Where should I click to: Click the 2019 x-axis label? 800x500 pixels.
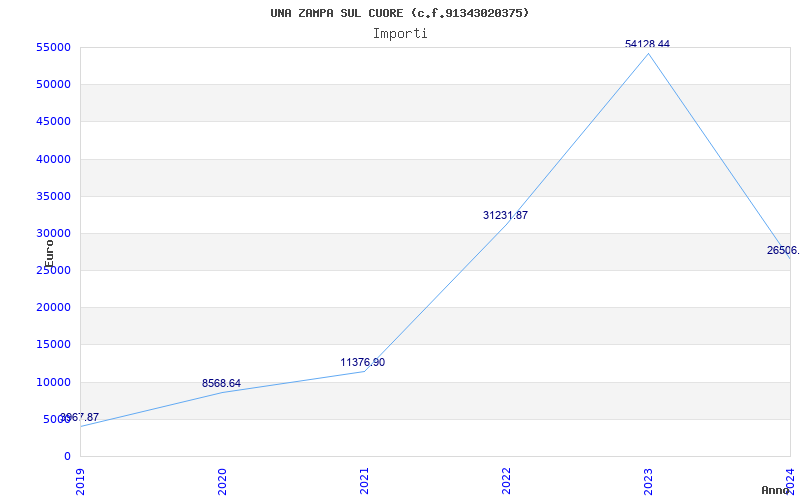(x=80, y=481)
